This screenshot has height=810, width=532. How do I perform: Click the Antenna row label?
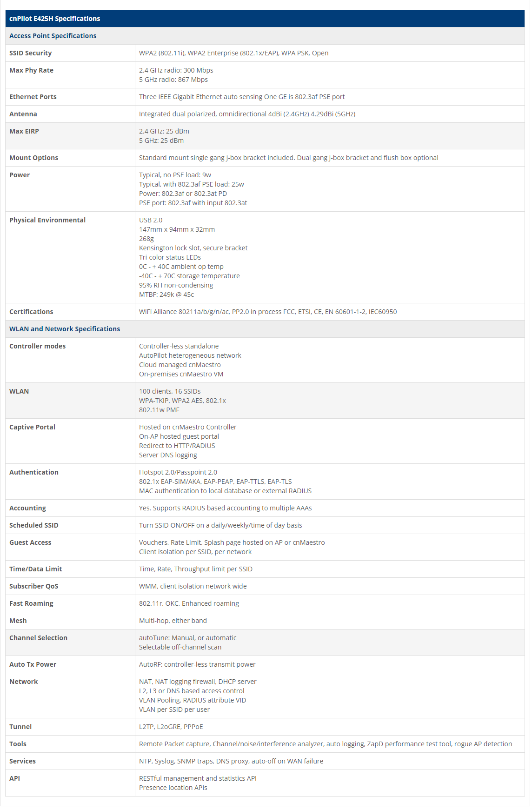pos(23,114)
